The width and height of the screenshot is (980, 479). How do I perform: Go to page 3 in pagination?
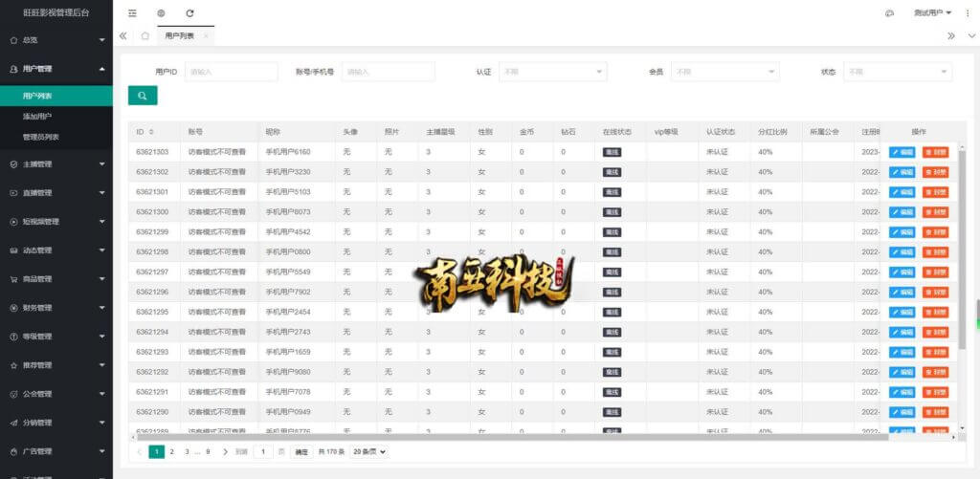pos(187,451)
